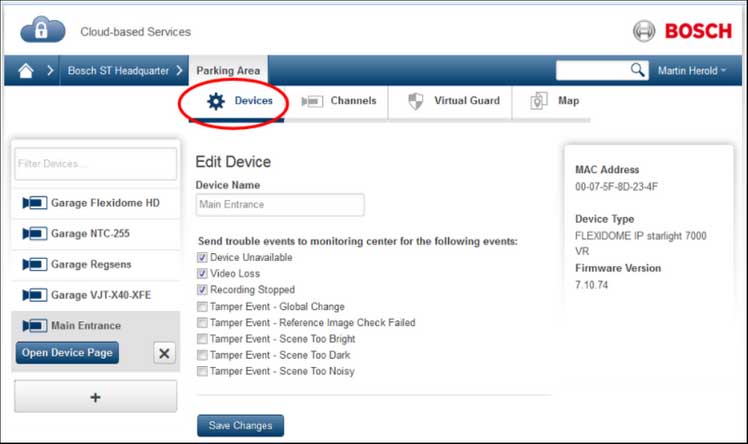Open the Martin Herold user dropdown
The width and height of the screenshot is (748, 444).
tap(692, 71)
